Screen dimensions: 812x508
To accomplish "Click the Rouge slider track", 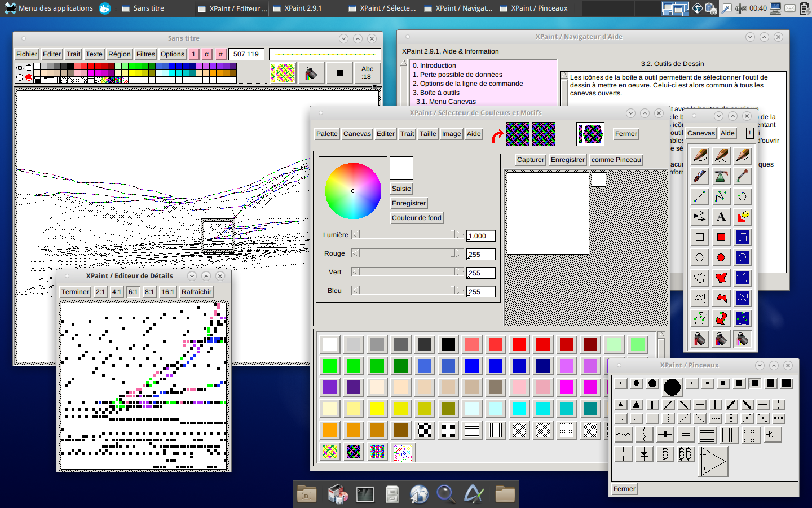I will pos(408,253).
